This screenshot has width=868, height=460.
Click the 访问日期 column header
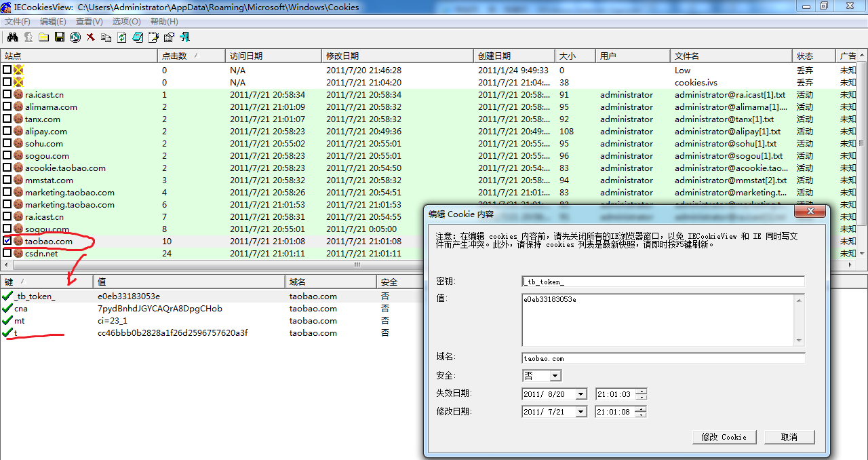coord(274,56)
